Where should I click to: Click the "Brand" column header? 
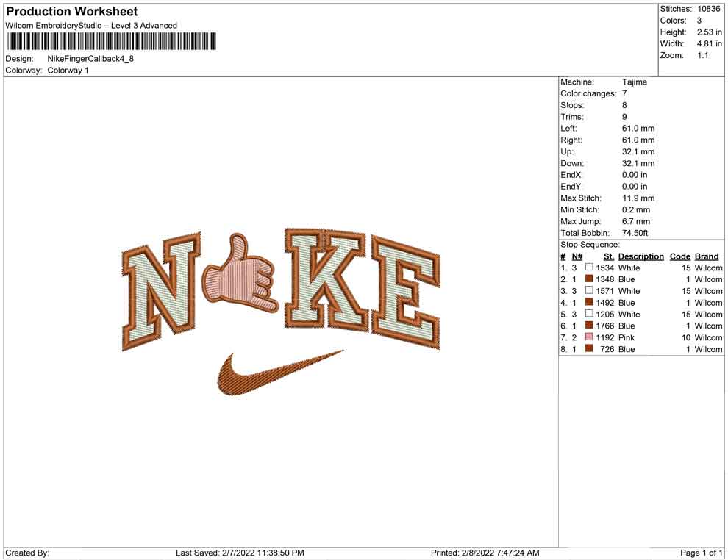tap(707, 256)
